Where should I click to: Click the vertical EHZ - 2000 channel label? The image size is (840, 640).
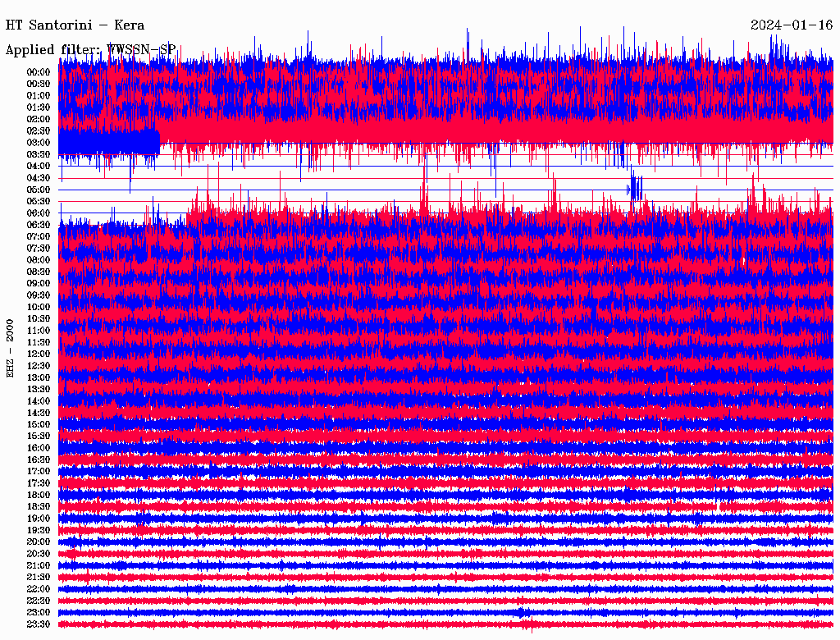[11, 348]
